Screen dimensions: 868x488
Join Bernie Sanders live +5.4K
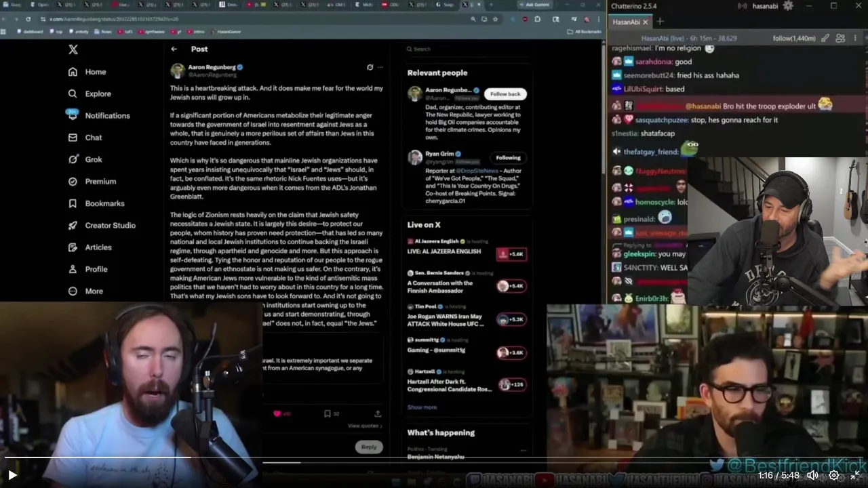(511, 286)
